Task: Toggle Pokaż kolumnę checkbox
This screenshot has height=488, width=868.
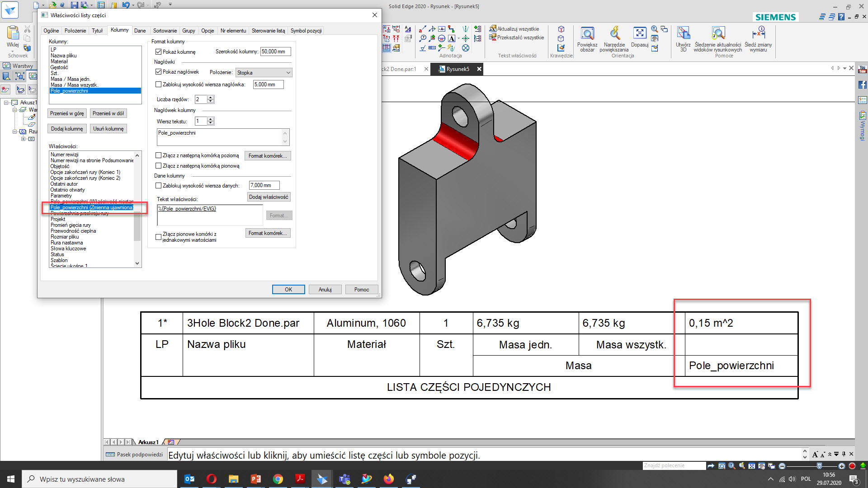Action: [159, 52]
